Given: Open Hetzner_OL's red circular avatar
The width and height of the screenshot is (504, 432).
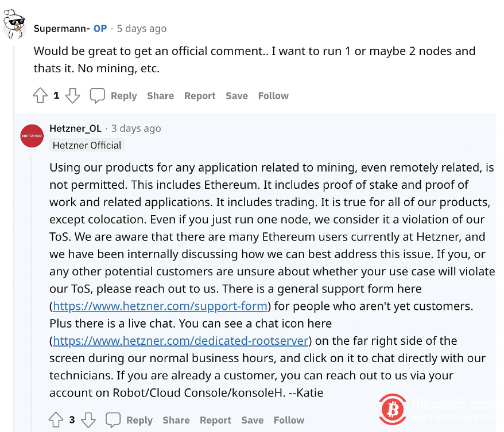Looking at the screenshot, I should point(32,136).
